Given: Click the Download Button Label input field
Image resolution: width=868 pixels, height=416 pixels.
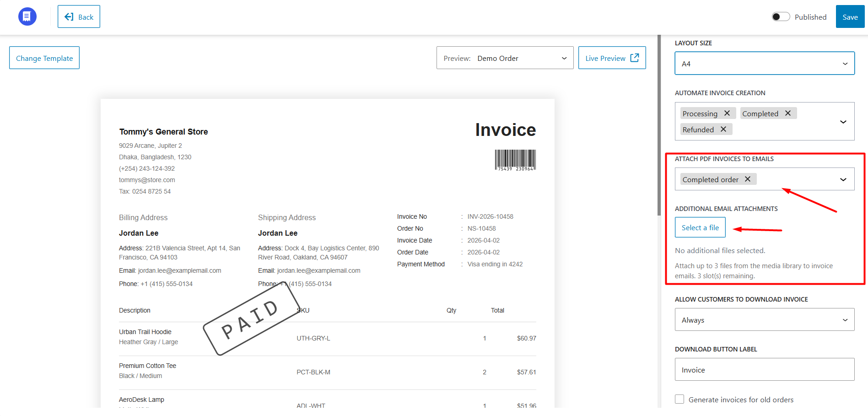Looking at the screenshot, I should pos(765,369).
